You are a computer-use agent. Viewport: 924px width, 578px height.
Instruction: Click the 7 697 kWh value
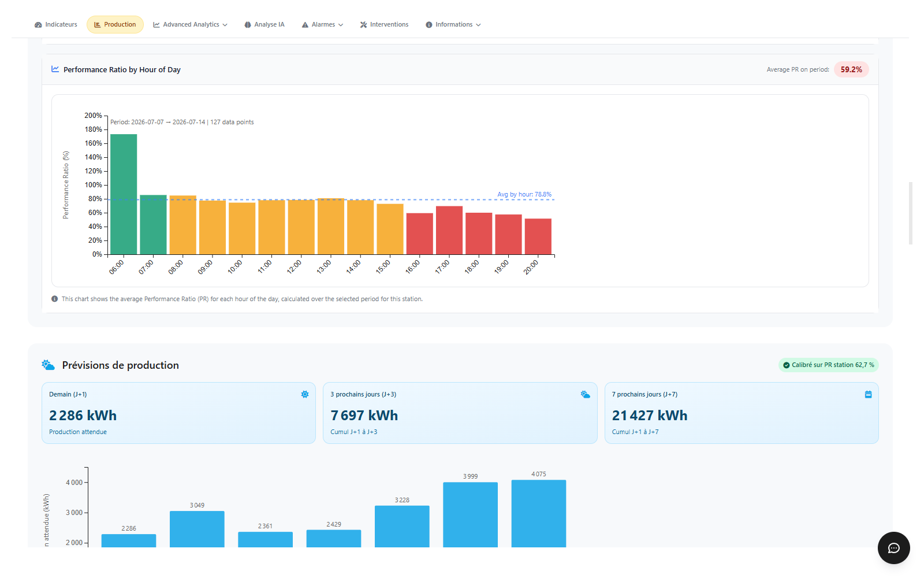(364, 416)
